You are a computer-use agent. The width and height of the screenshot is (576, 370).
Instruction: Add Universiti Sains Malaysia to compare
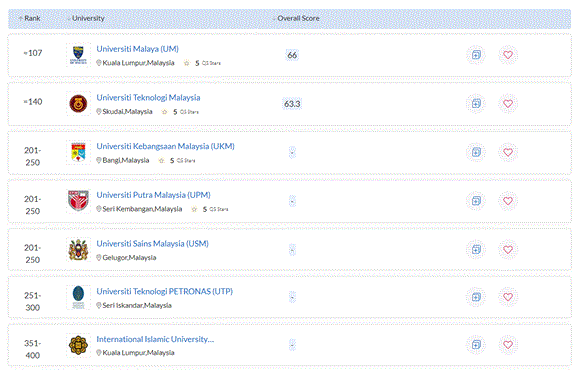click(476, 249)
